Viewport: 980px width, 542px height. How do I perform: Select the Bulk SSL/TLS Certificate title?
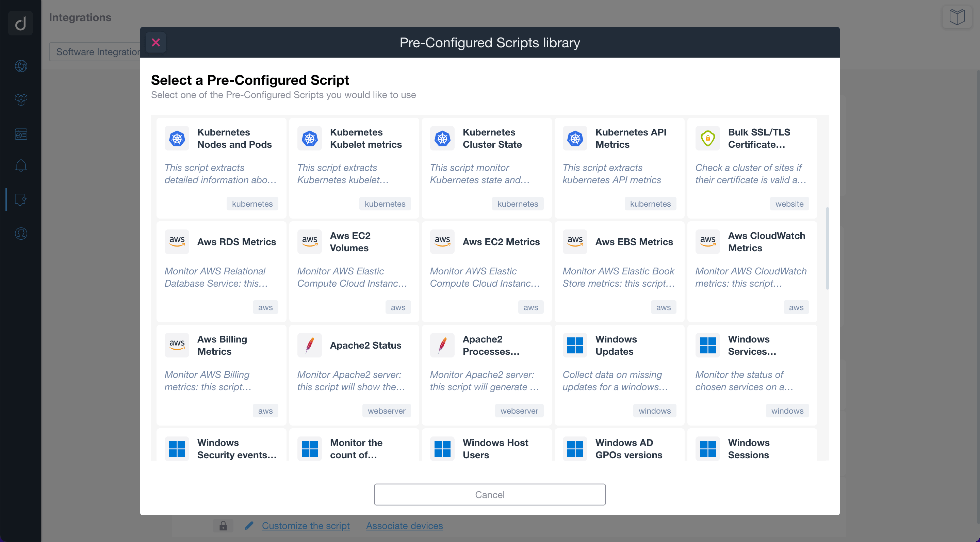pyautogui.click(x=759, y=138)
